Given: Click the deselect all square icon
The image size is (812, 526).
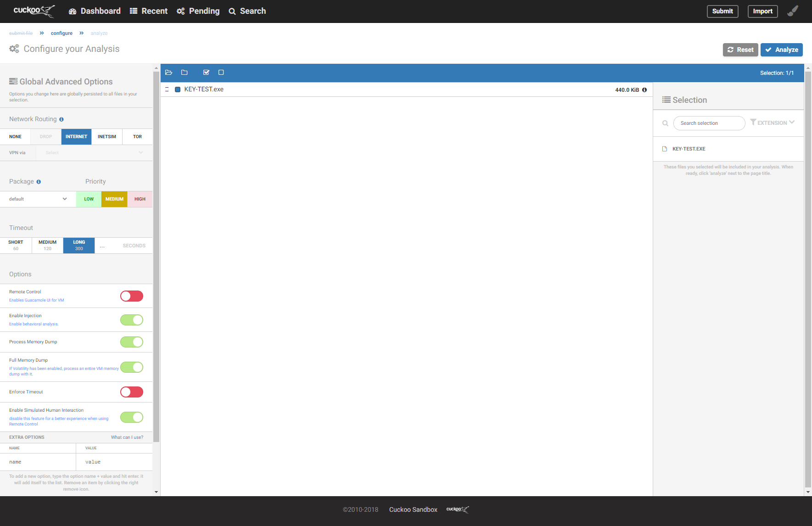Looking at the screenshot, I should coord(221,73).
